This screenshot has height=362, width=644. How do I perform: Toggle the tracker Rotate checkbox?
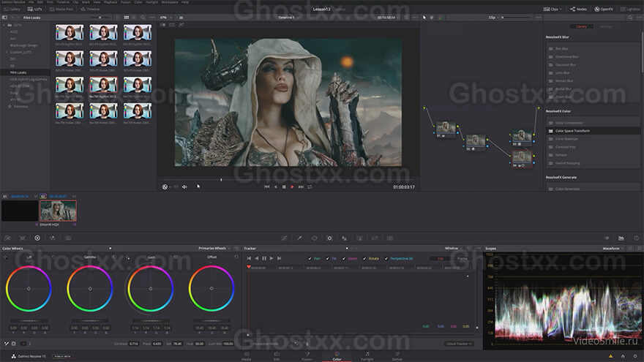[364, 259]
